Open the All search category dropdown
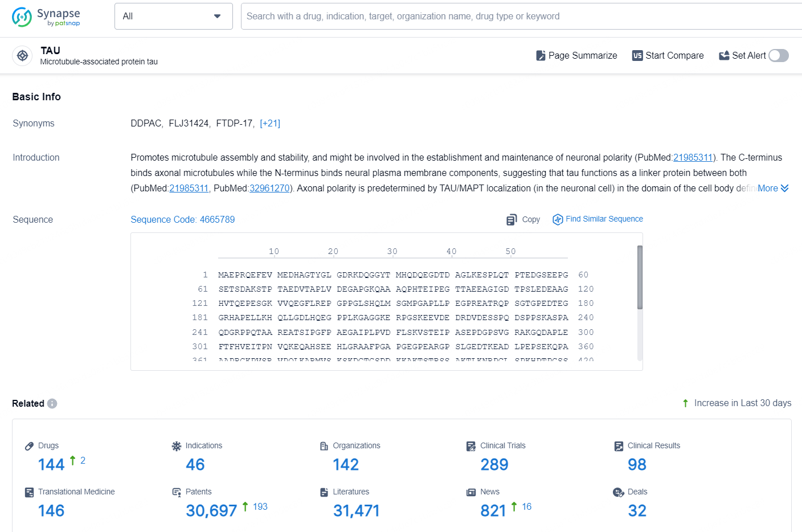Viewport: 802px width, 532px height. click(x=173, y=17)
